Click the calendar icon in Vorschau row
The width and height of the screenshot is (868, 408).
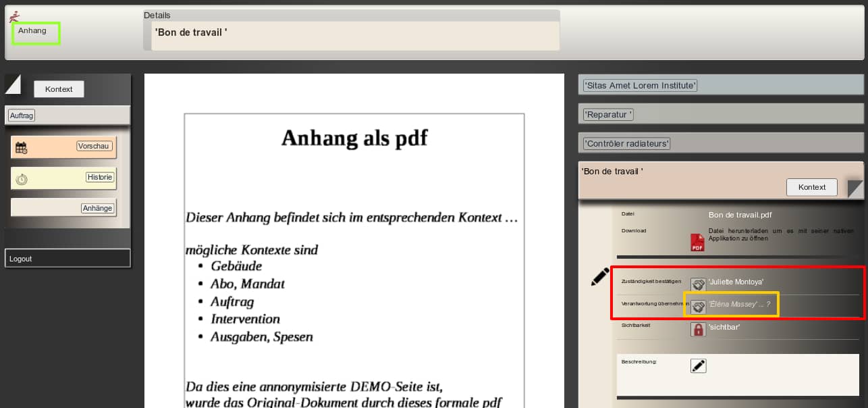pos(21,148)
